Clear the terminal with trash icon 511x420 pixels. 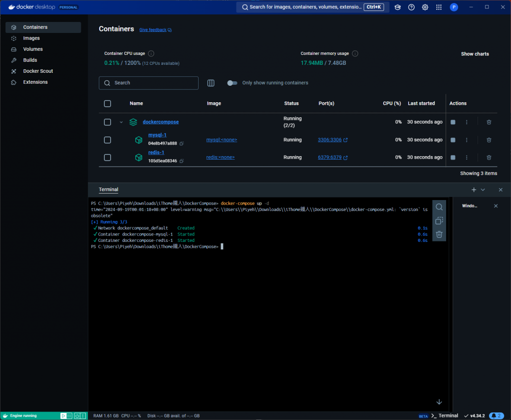point(439,234)
